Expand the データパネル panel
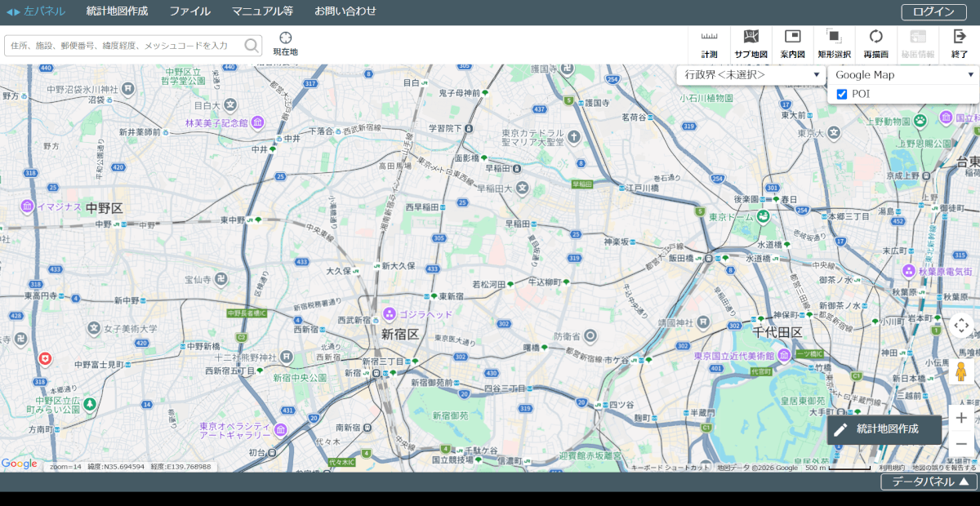 tap(929, 482)
